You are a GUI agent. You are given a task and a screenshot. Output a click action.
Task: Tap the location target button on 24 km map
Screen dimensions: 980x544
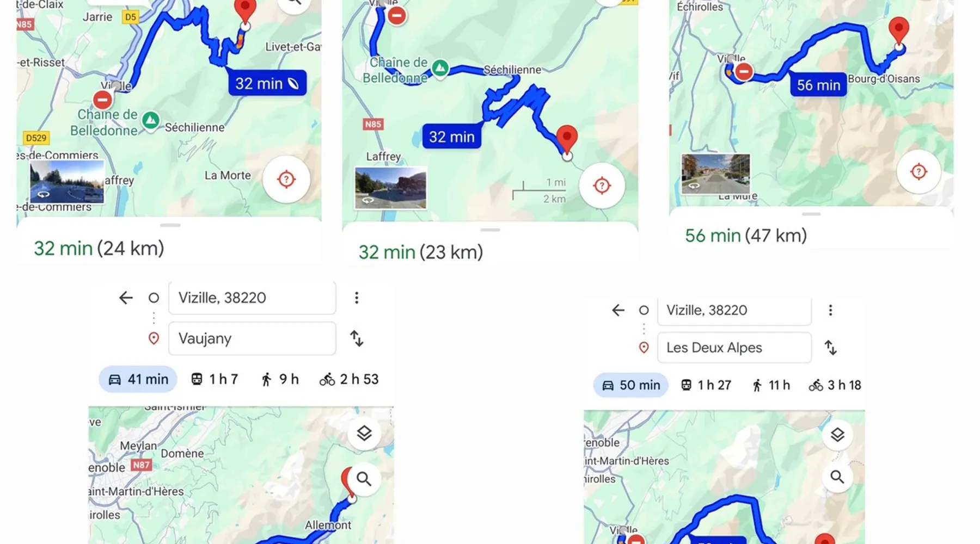pyautogui.click(x=286, y=179)
